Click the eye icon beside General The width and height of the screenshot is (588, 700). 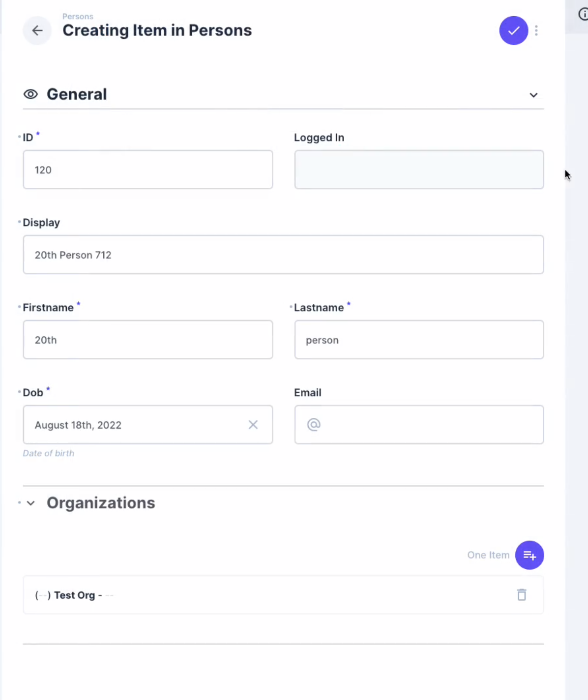[x=31, y=94]
